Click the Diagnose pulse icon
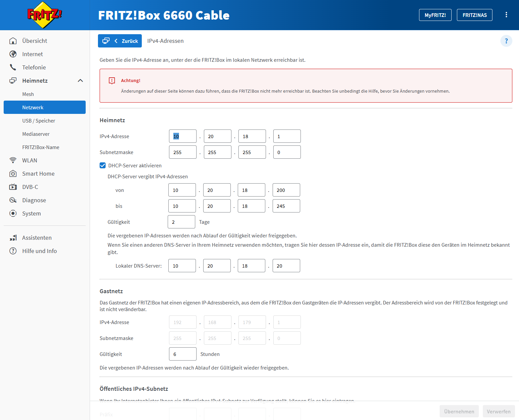Image resolution: width=519 pixels, height=420 pixels. point(13,200)
